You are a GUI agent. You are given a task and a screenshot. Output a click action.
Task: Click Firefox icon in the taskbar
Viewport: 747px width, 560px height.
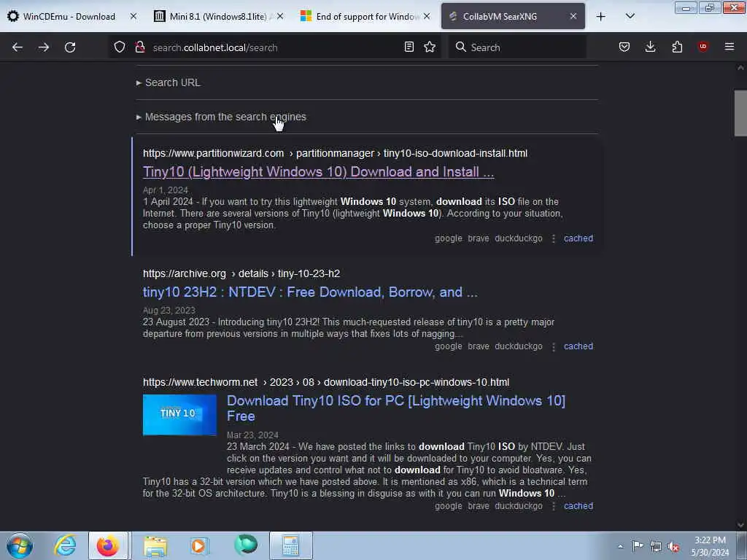point(108,545)
